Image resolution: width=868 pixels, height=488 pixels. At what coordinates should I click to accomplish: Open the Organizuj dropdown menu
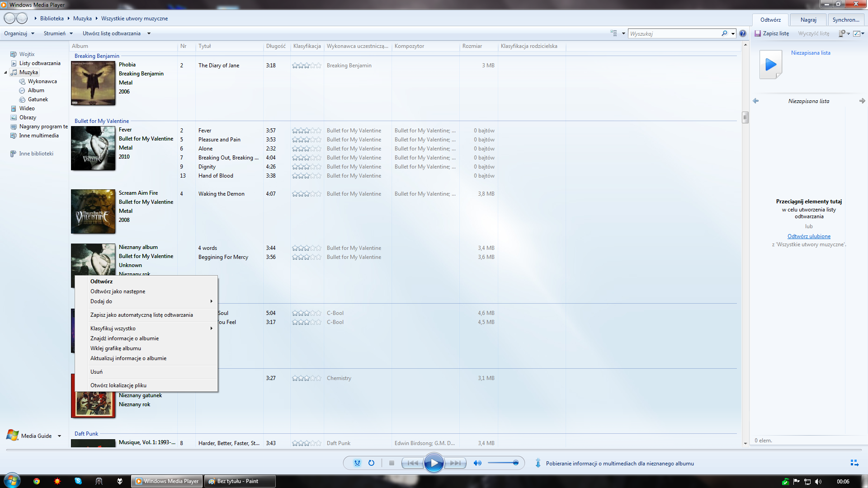19,33
